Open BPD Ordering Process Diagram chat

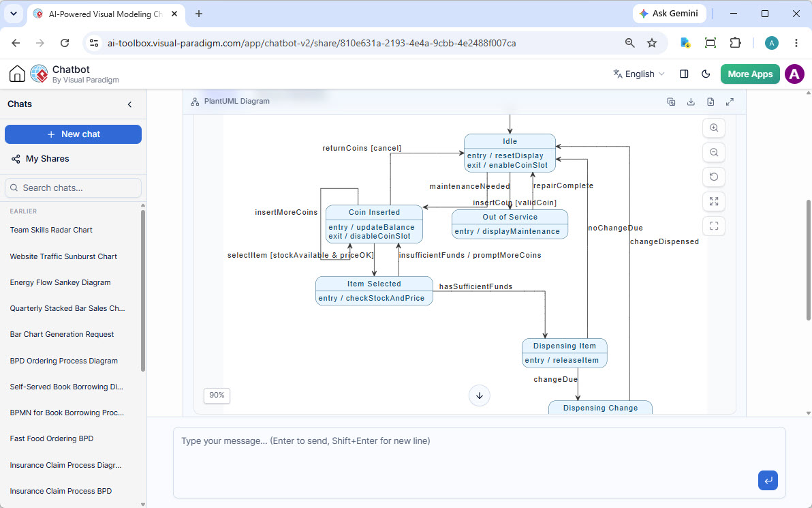pos(64,361)
